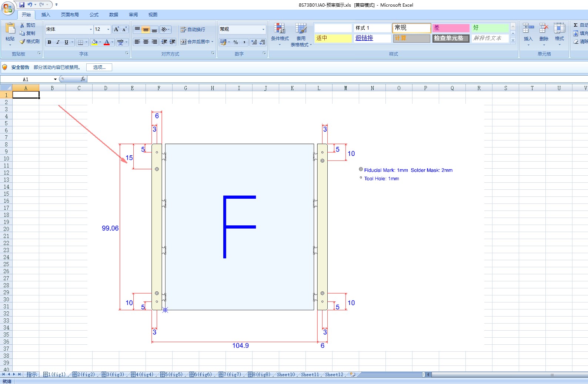
Task: Save the workbook with the floppy icon
Action: [22, 5]
